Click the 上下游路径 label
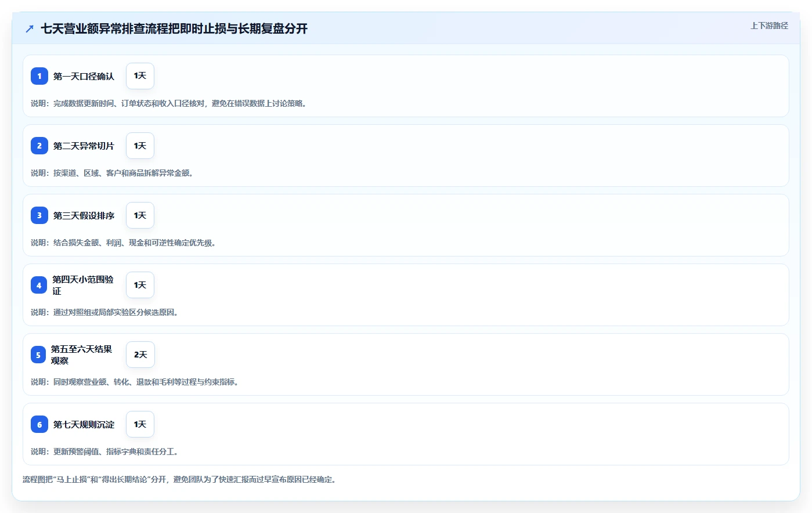812x513 pixels. tap(769, 26)
